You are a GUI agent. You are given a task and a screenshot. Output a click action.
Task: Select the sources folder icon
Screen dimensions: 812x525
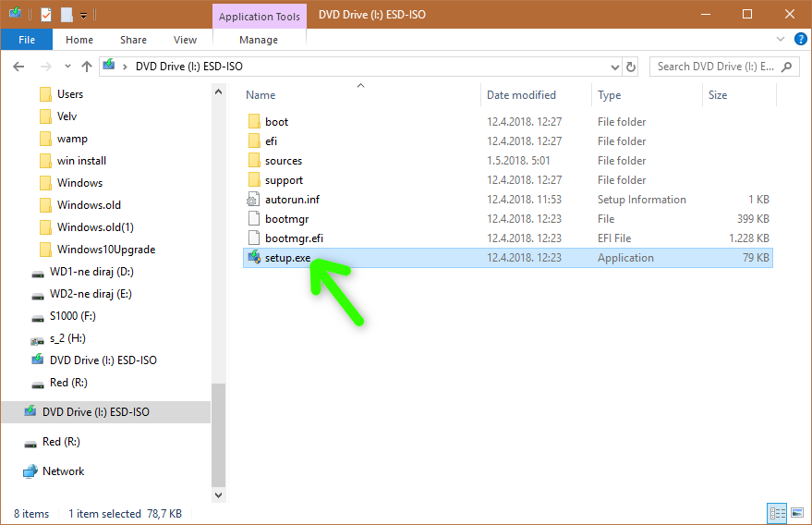pyautogui.click(x=254, y=160)
